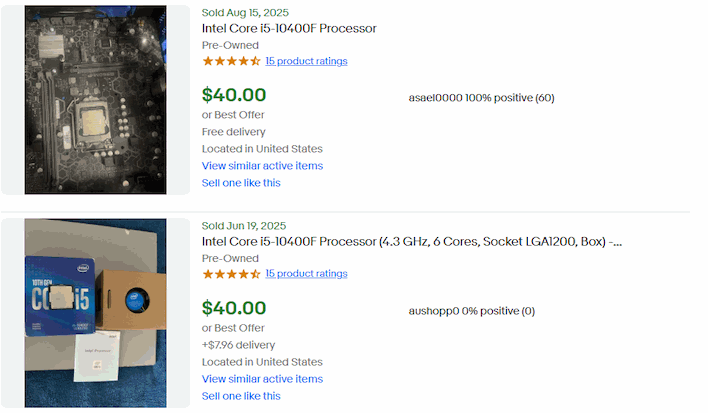Click seller aushopp0's feedback info
The height and width of the screenshot is (413, 708).
[472, 310]
